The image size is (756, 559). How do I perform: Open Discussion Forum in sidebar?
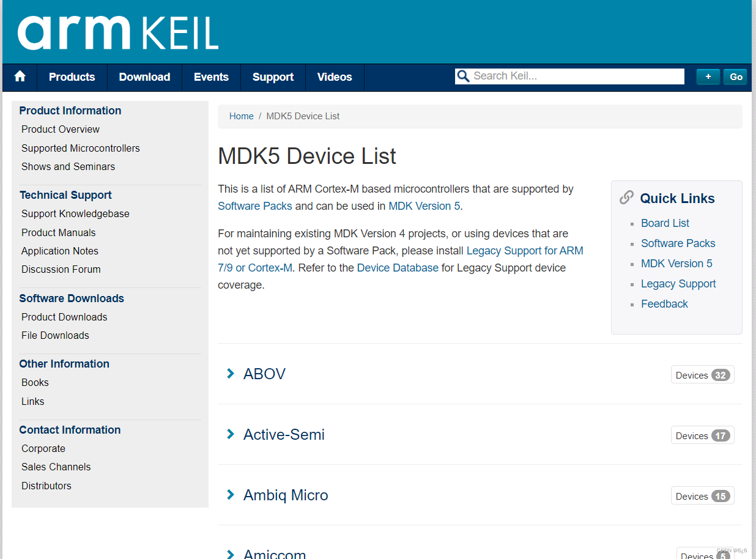click(61, 269)
